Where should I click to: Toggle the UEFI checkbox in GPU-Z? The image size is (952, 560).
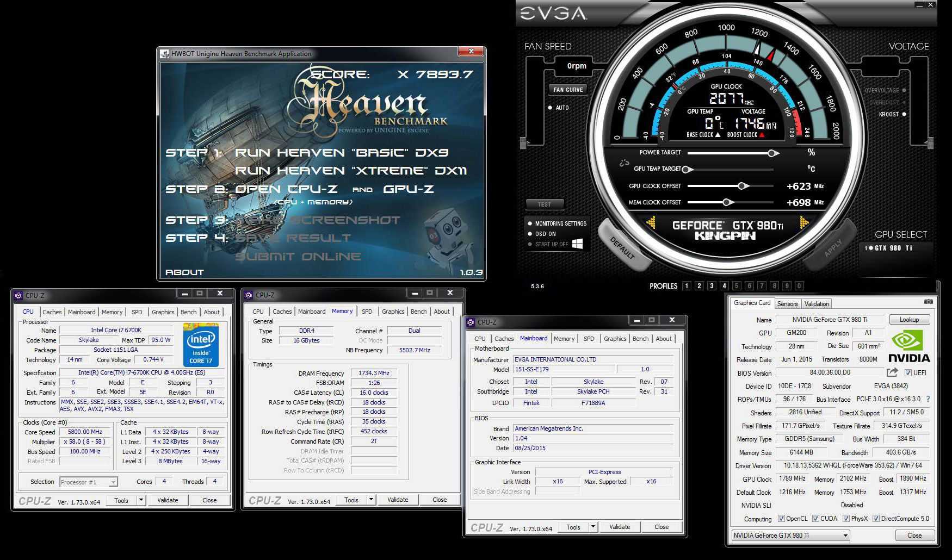point(907,373)
